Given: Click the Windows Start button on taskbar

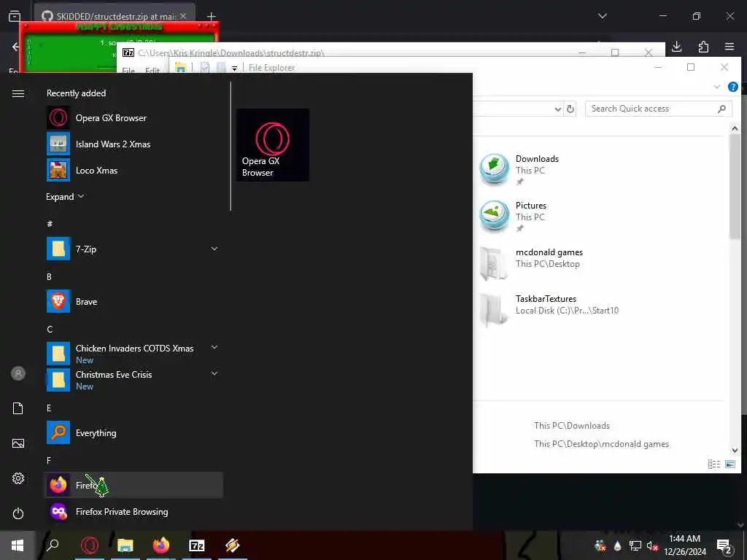Looking at the screenshot, I should [x=18, y=545].
